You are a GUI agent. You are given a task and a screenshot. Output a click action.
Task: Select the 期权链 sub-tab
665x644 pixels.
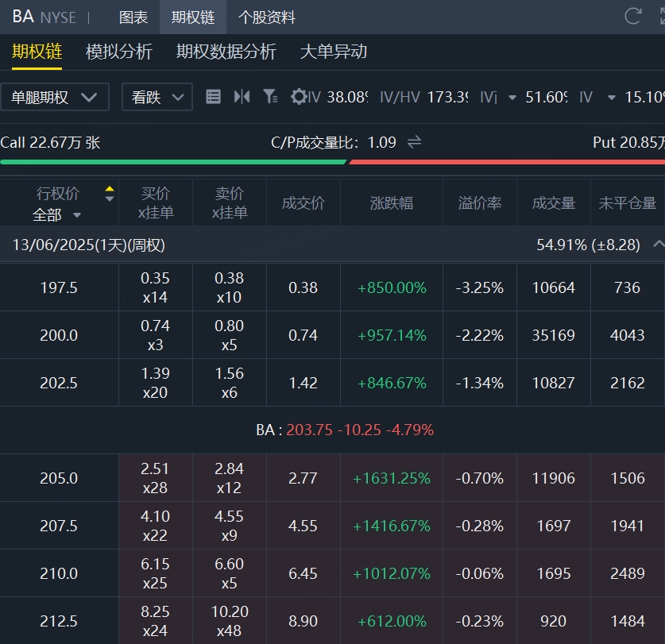37,52
